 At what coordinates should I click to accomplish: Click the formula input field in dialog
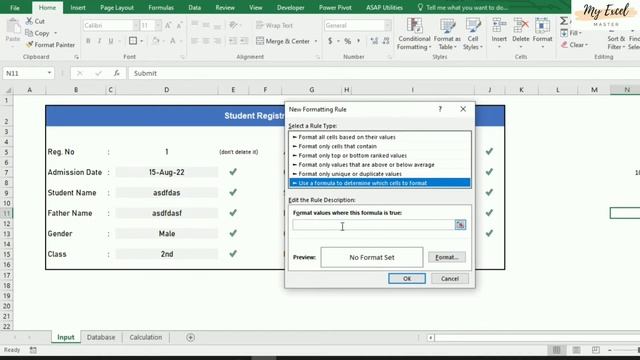373,225
